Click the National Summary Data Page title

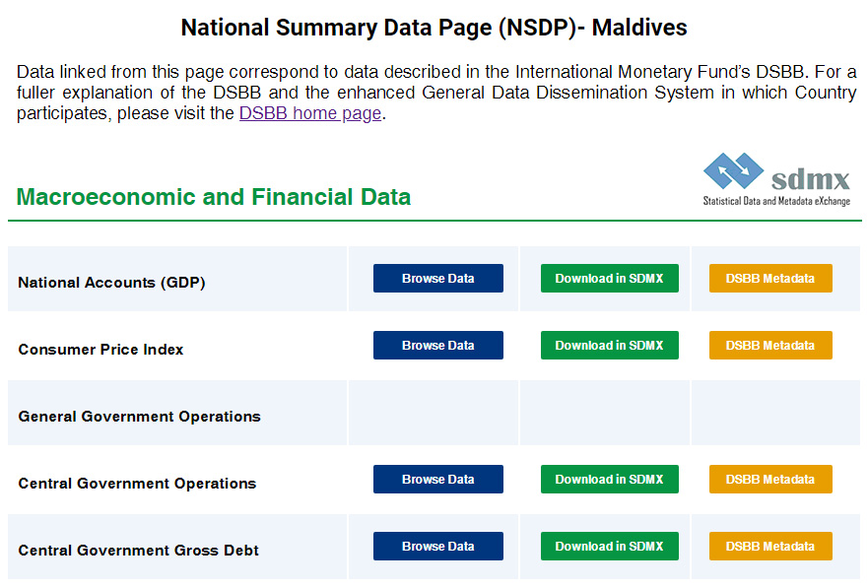coord(434,28)
